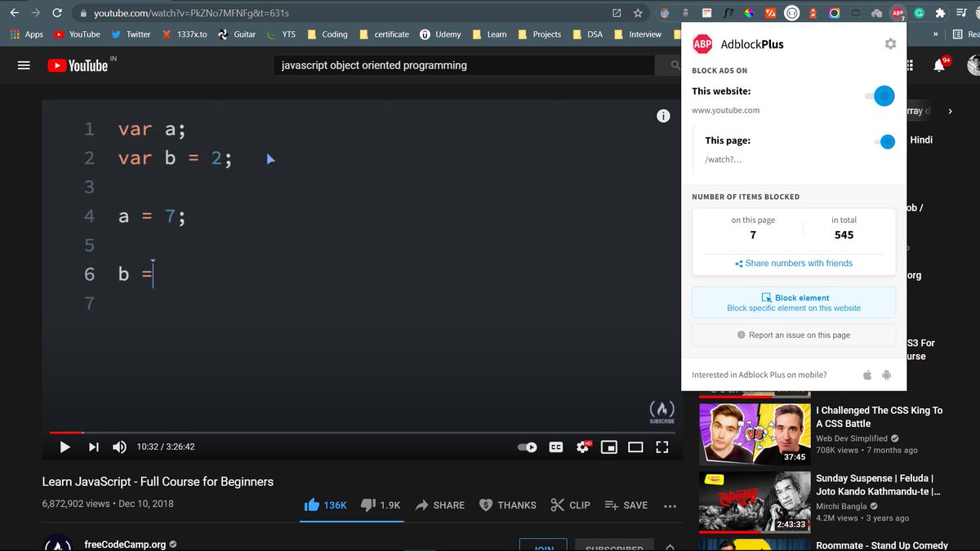The height and width of the screenshot is (551, 980).
Task: Open the Chrome Extensions puzzle icon
Action: (940, 13)
